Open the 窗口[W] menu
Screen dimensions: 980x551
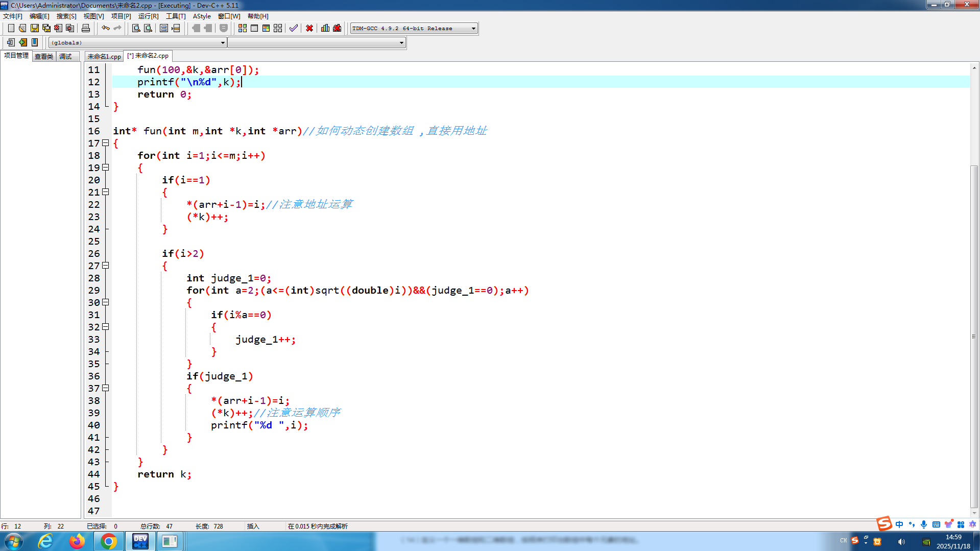[x=229, y=16]
